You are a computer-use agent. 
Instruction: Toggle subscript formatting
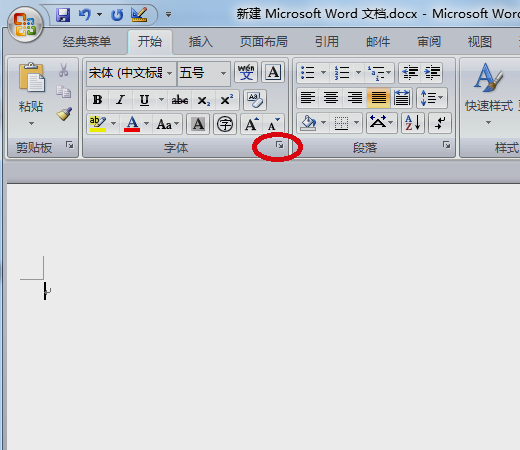pyautogui.click(x=203, y=100)
